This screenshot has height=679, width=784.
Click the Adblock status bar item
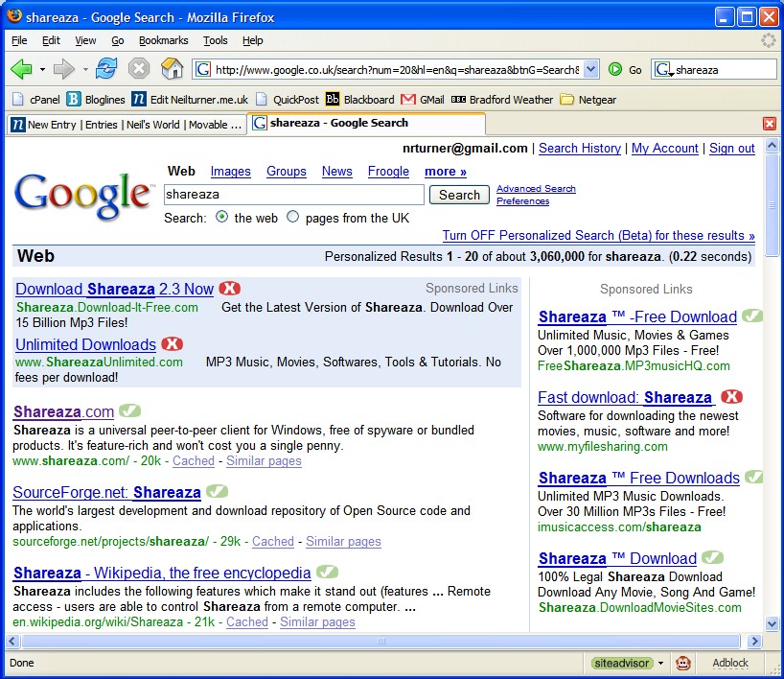click(730, 663)
